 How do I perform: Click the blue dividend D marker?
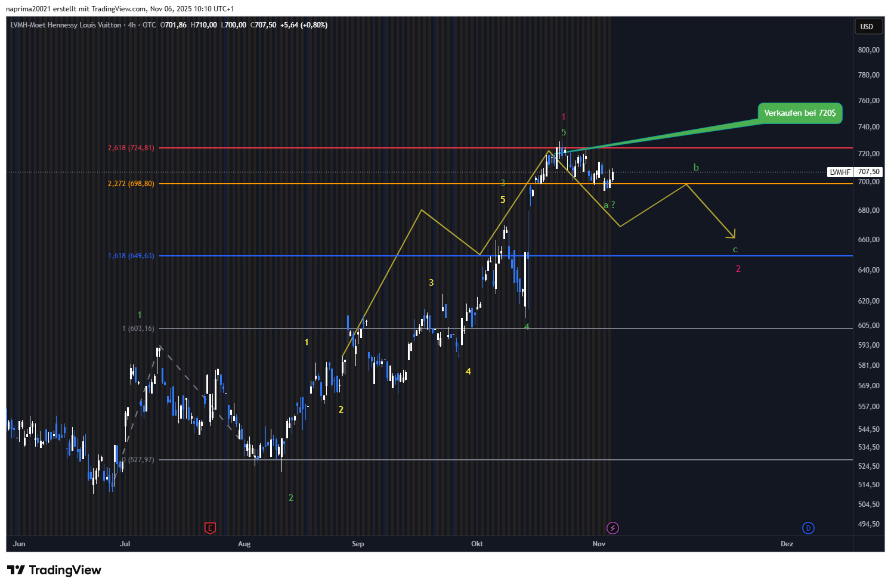click(808, 528)
